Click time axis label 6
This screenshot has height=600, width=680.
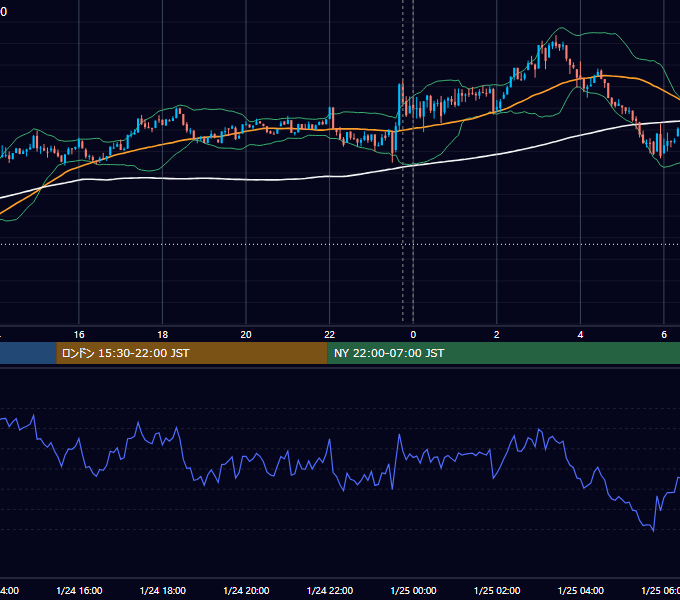pyautogui.click(x=664, y=335)
